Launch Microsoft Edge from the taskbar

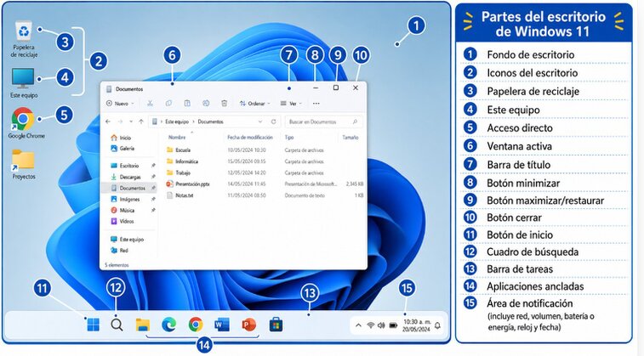168,325
